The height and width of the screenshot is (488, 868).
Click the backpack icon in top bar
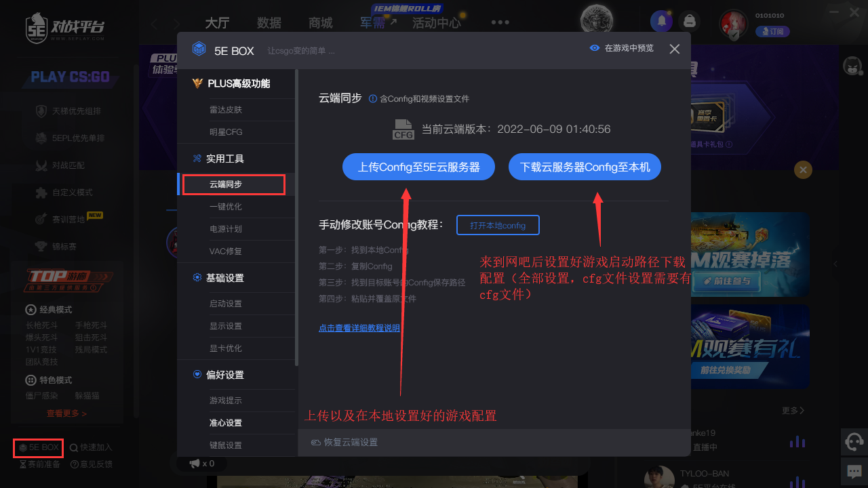tap(690, 21)
